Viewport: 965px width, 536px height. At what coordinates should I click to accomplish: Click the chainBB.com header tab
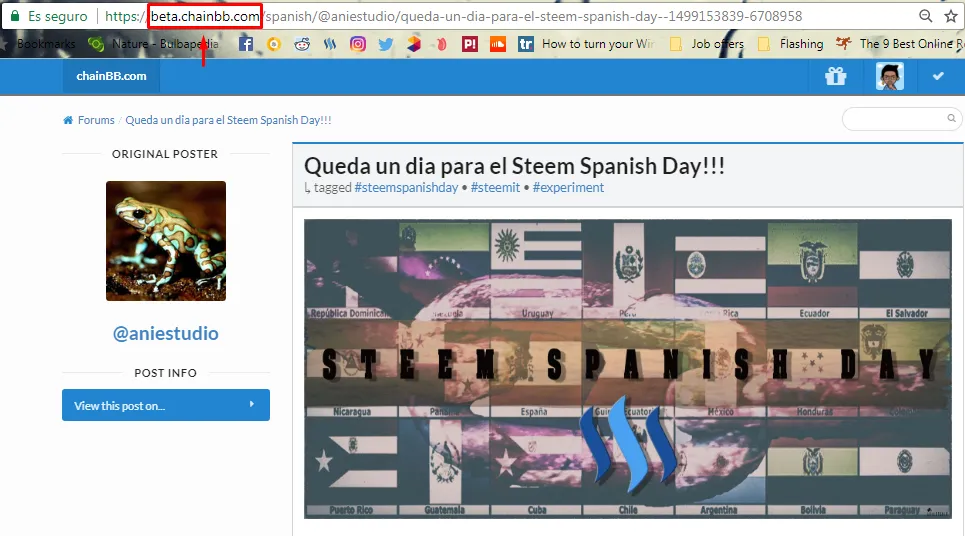111,76
